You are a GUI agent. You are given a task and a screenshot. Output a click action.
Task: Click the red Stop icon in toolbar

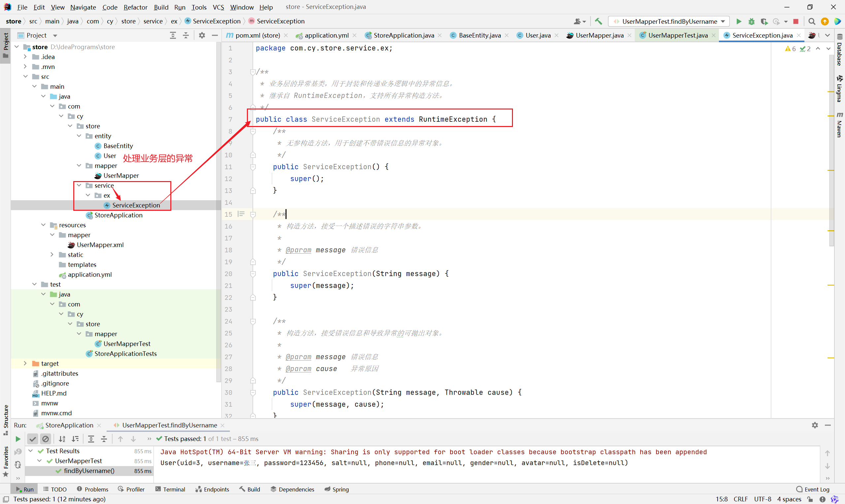795,21
